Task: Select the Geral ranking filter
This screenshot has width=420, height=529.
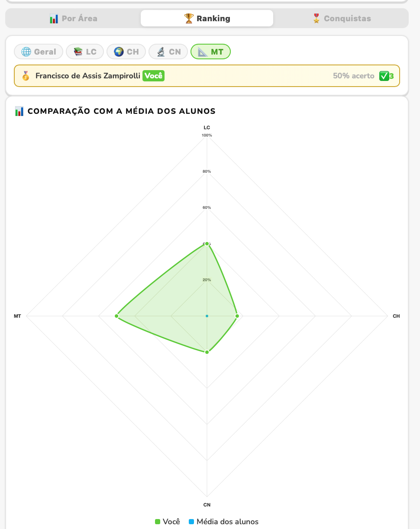Action: tap(39, 52)
